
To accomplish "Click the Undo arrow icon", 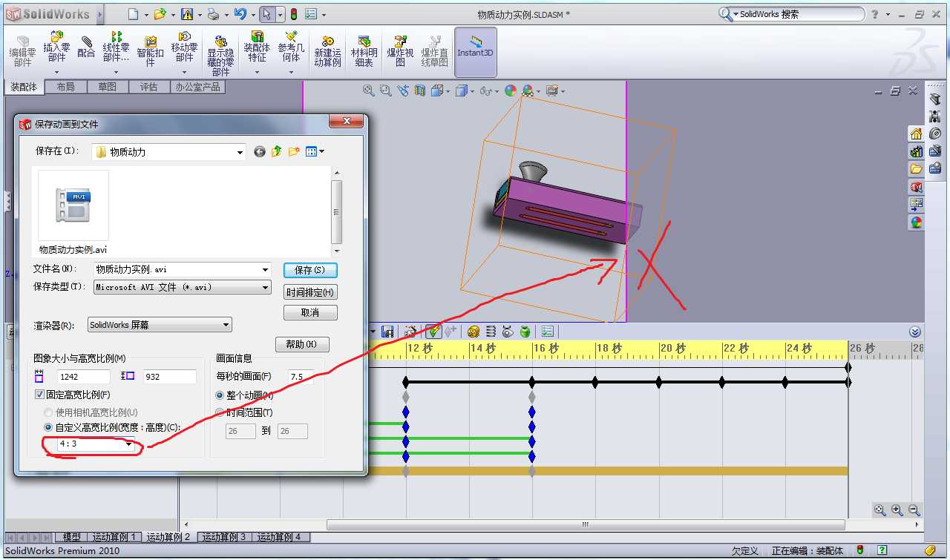I will click(240, 14).
